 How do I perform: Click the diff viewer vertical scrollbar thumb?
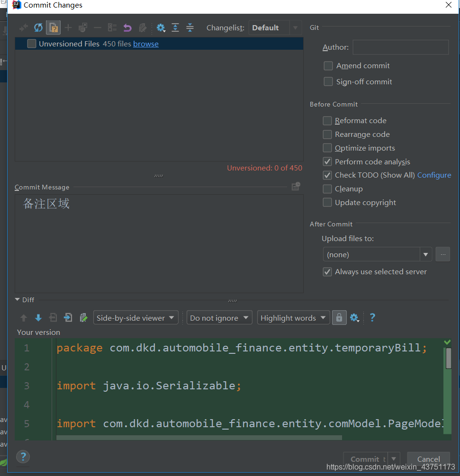(449, 358)
